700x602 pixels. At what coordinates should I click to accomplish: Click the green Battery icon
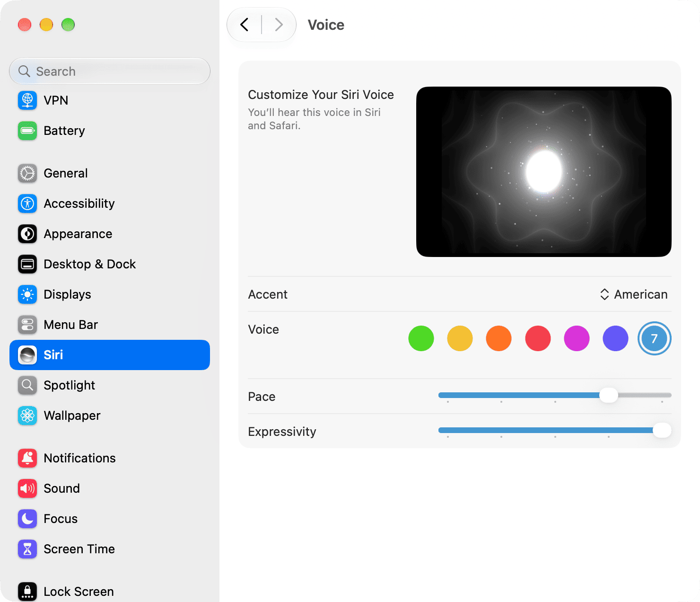pyautogui.click(x=27, y=131)
